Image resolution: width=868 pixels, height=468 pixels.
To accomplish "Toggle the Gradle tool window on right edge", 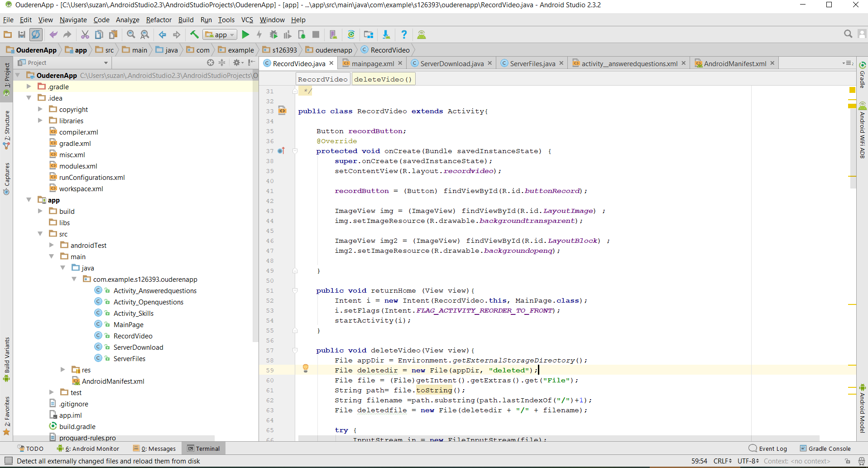I will click(x=862, y=75).
